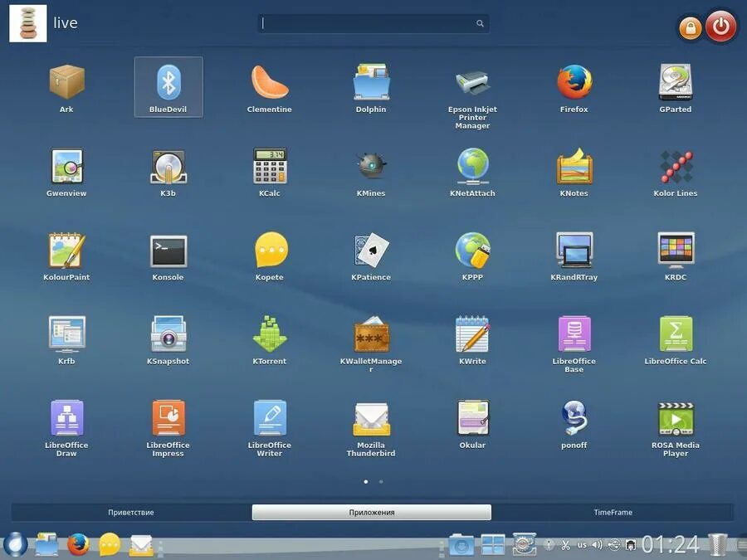
Task: Open the clipboard scissors tray icon
Action: pos(565,544)
